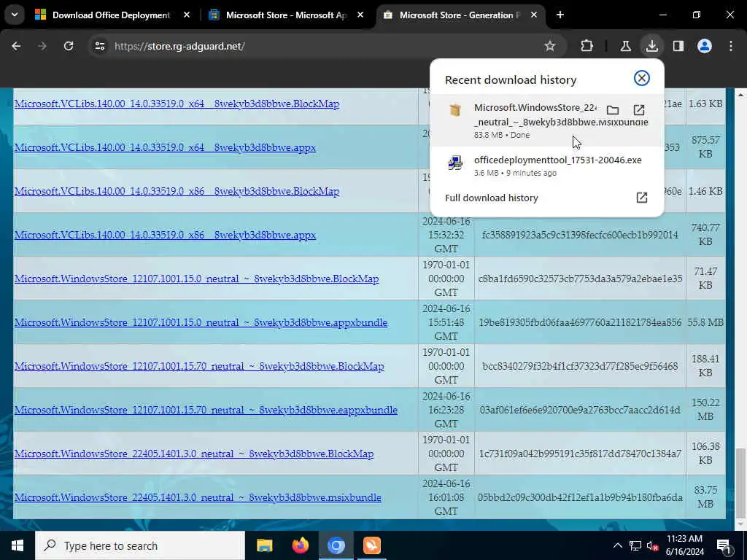This screenshot has height=560, width=747.
Task: Launch Firefox from the taskbar
Action: 300,545
